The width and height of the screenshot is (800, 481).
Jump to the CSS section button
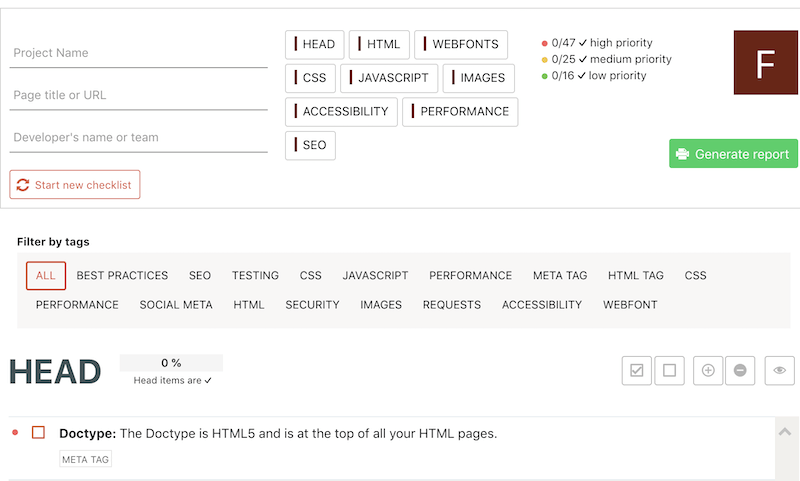310,78
